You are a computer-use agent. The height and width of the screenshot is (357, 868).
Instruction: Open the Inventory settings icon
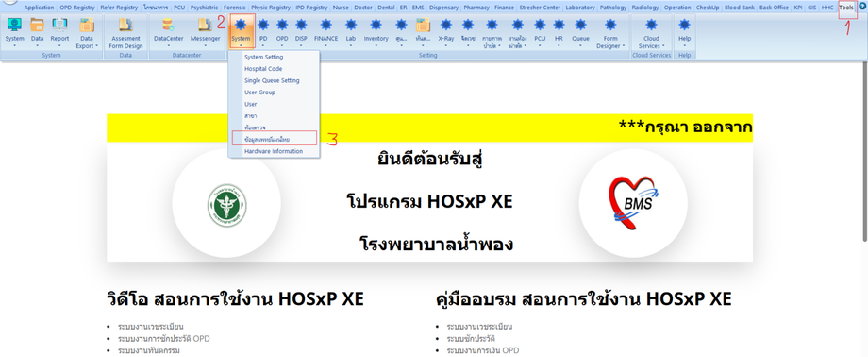point(376,25)
